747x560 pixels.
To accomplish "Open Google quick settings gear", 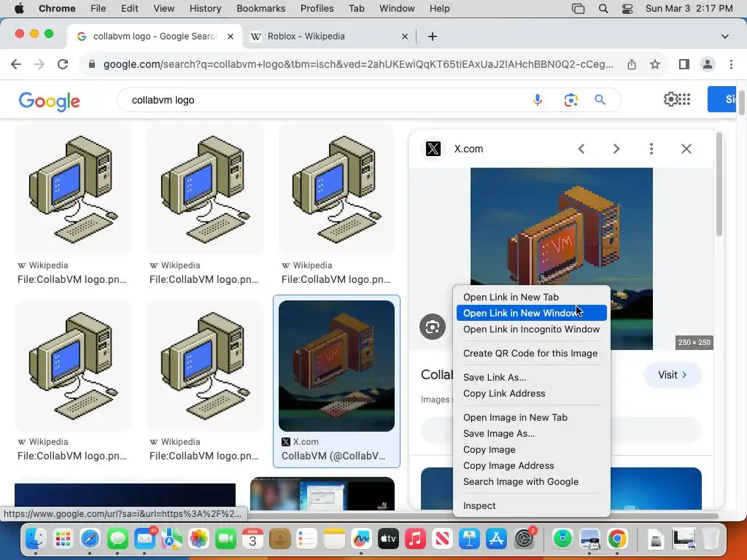I will click(x=670, y=99).
